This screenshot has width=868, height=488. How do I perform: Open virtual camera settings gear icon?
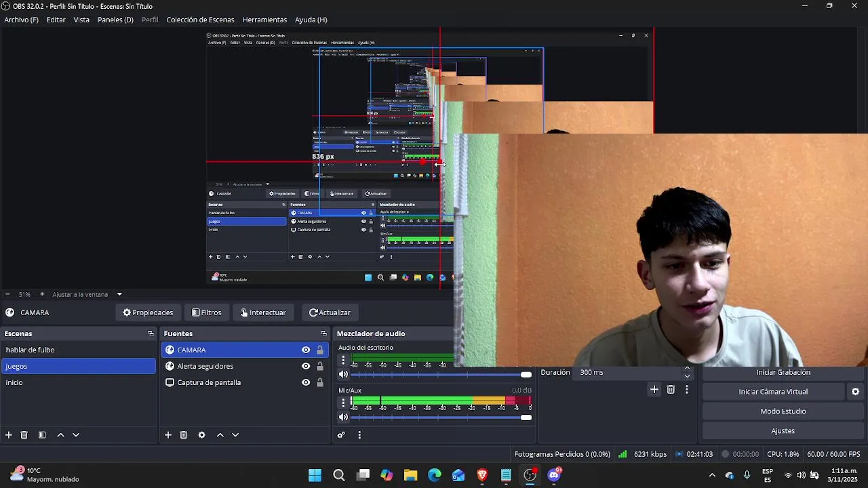point(855,392)
